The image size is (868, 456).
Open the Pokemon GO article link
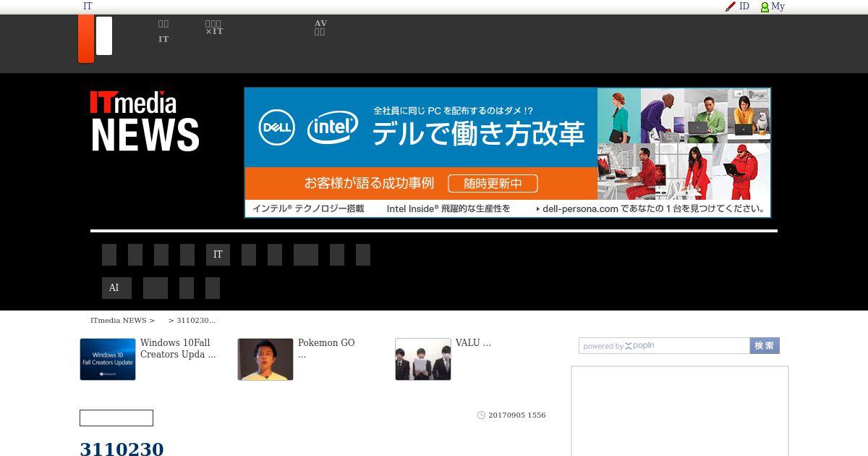point(326,349)
